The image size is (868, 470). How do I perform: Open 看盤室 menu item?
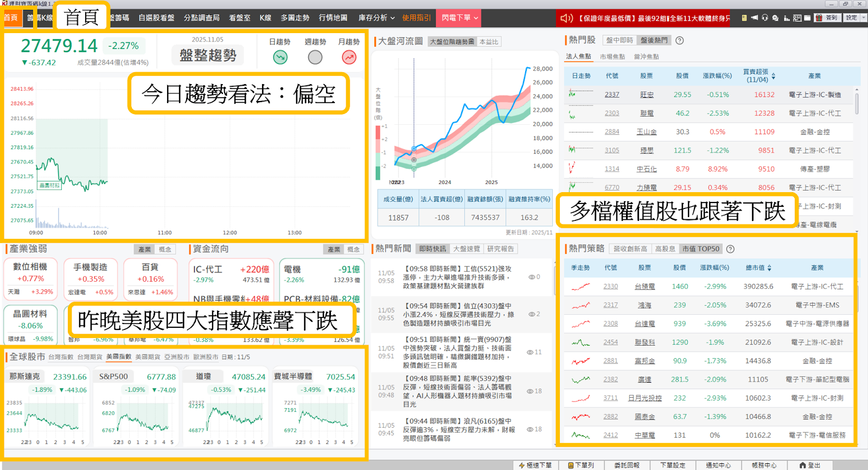240,18
